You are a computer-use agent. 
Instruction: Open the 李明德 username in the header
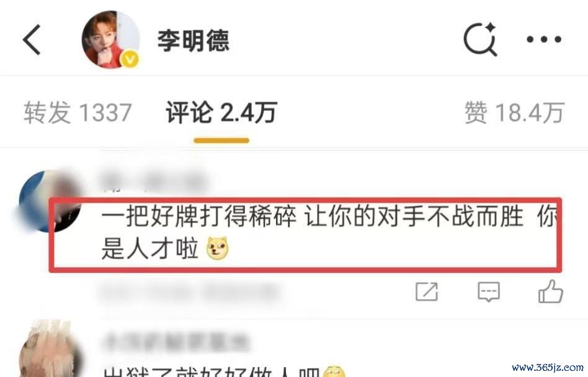(x=193, y=40)
